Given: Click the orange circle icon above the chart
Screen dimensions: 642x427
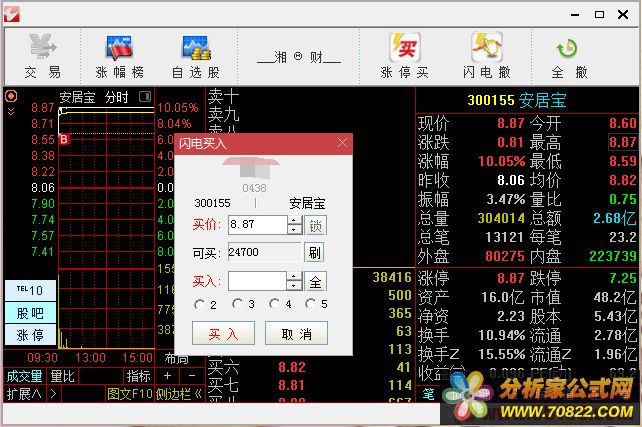Looking at the screenshot, I should (x=11, y=96).
